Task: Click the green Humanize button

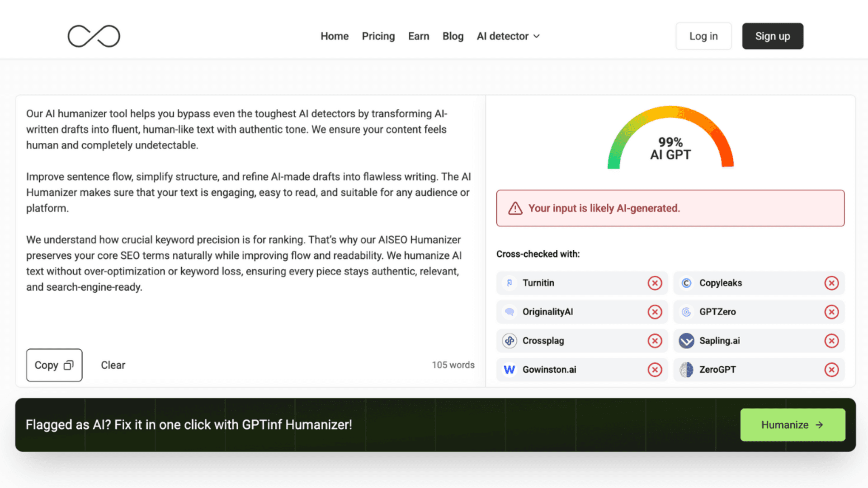Action: pyautogui.click(x=793, y=425)
